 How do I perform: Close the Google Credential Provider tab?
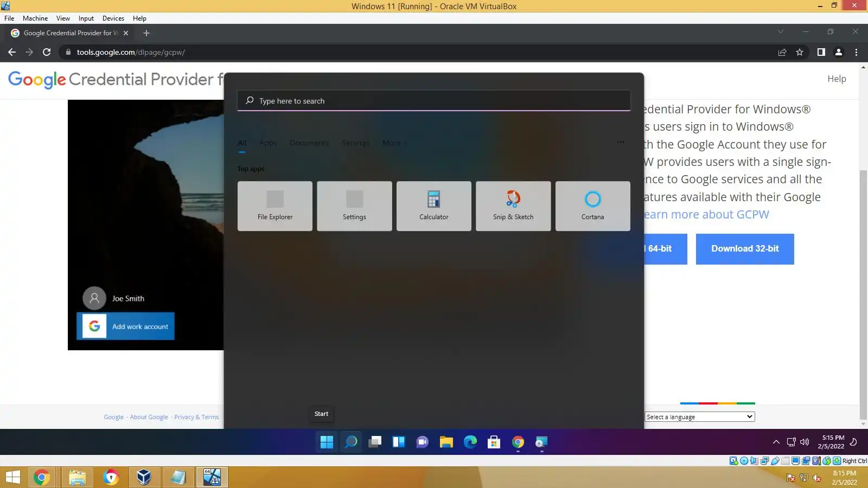point(126,33)
